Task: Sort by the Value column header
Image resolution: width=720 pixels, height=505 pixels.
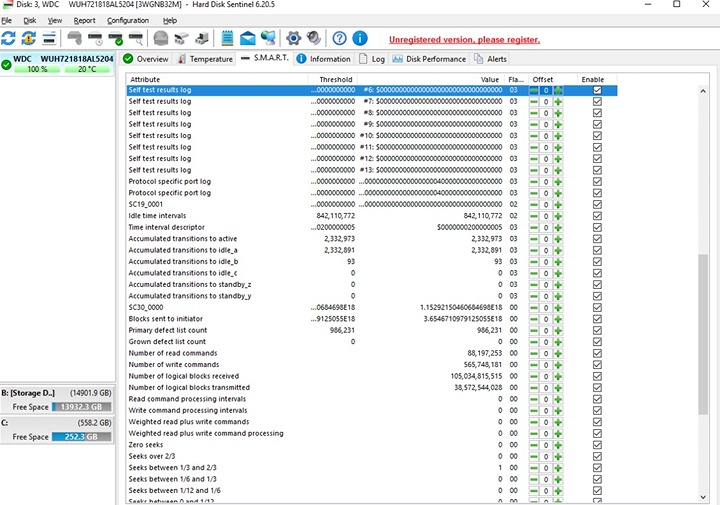Action: click(430, 79)
